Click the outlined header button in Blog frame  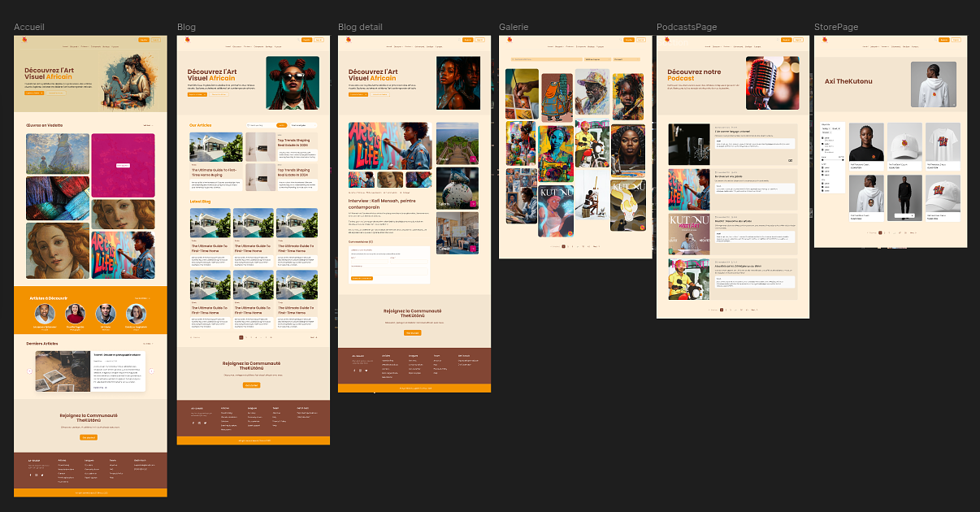[x=320, y=40]
